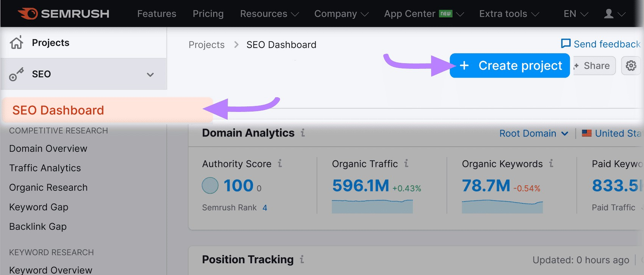Click the Share button

(x=594, y=65)
